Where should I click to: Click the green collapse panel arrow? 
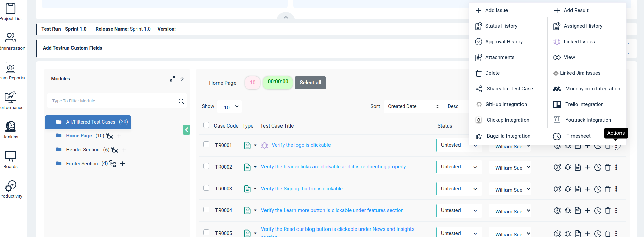[187, 130]
